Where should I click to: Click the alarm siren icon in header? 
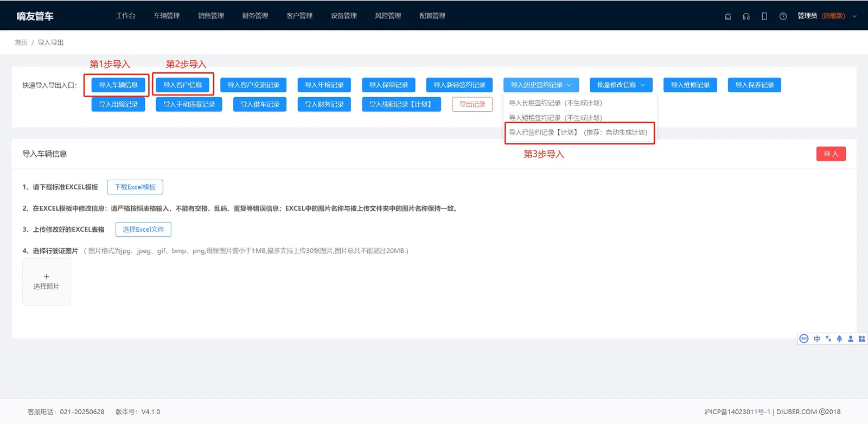point(728,16)
